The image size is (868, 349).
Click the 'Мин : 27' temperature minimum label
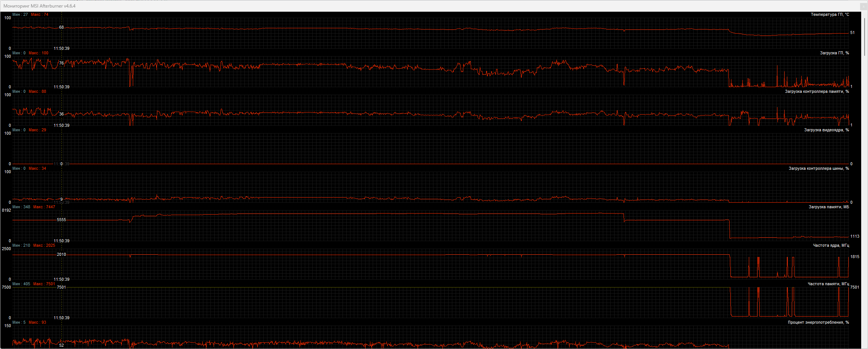(x=20, y=15)
